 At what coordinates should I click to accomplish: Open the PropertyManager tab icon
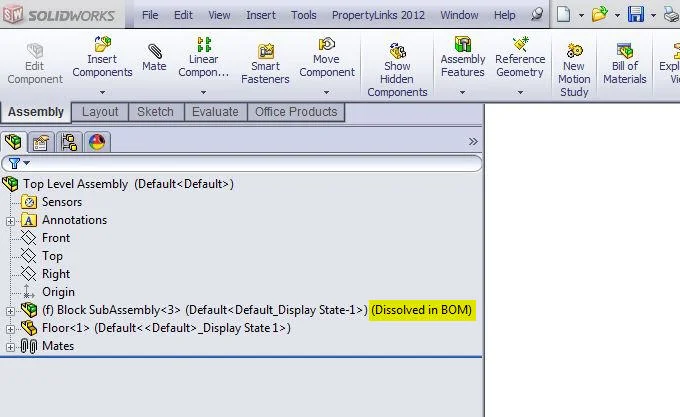point(41,142)
